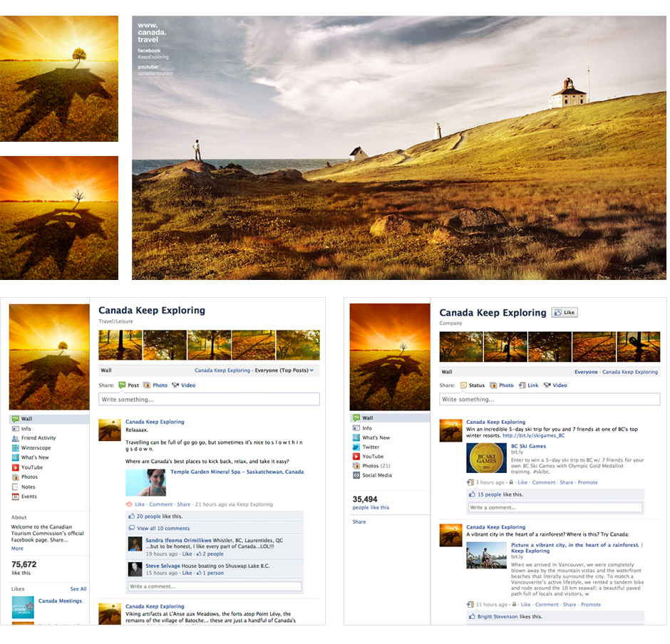Click the Video share icon on the Travel/Leisure page

[x=175, y=385]
